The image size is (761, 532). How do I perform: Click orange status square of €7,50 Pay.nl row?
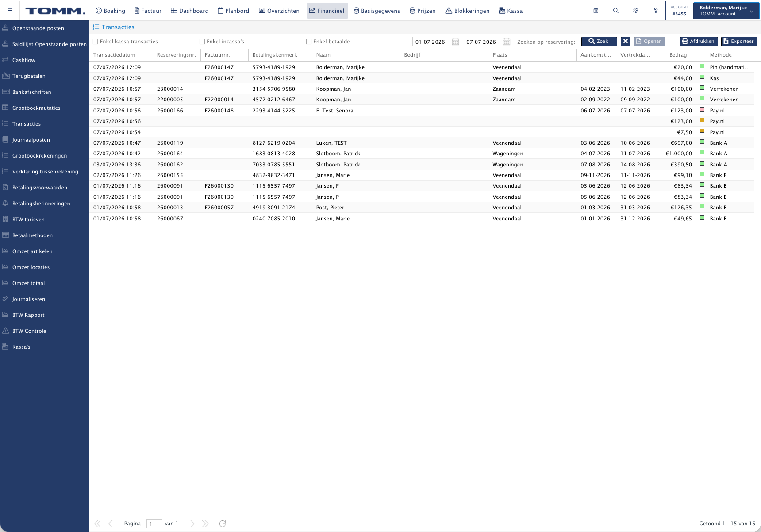click(x=702, y=131)
